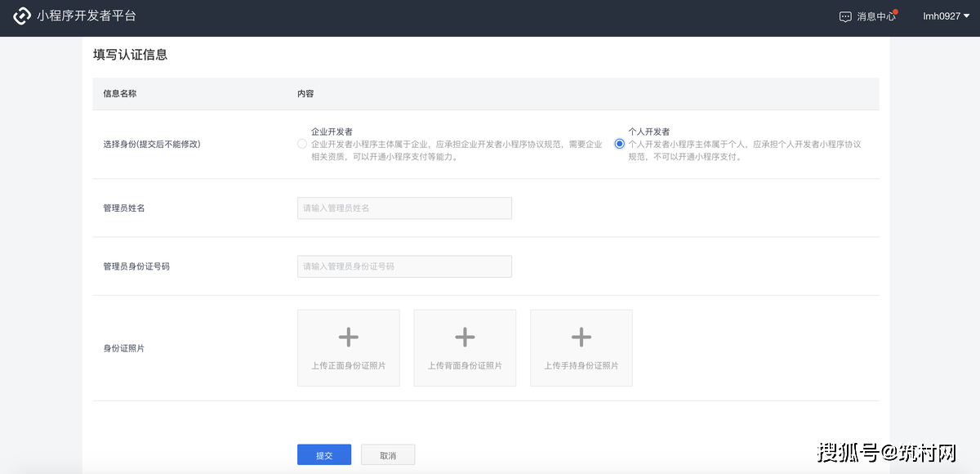Focus the 请输入管理员姓名 input field
Viewport: 980px width, 474px height.
coord(404,208)
